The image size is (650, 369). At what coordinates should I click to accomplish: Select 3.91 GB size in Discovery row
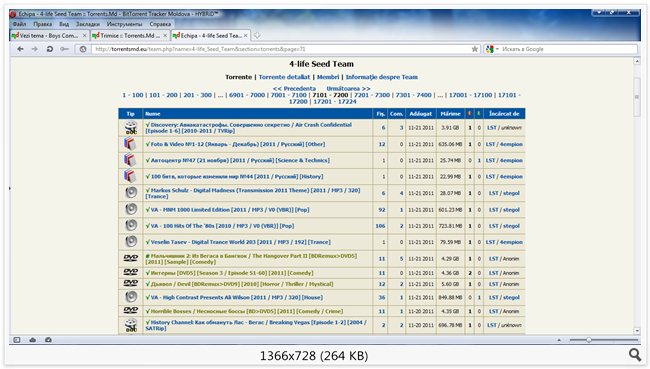click(x=450, y=128)
